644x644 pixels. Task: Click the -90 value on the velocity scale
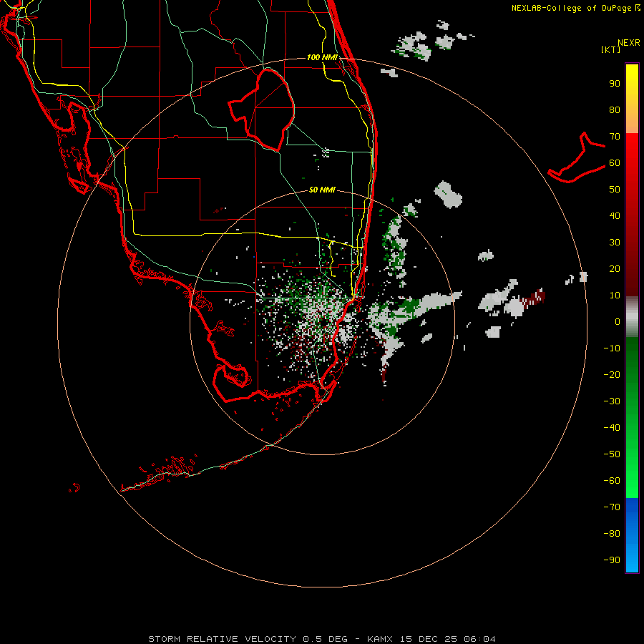tap(612, 560)
